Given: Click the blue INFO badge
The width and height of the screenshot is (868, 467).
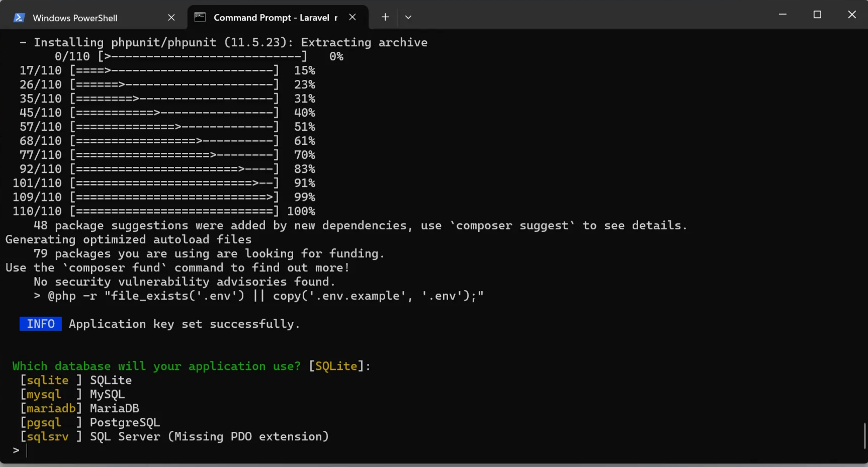Looking at the screenshot, I should click(x=41, y=324).
